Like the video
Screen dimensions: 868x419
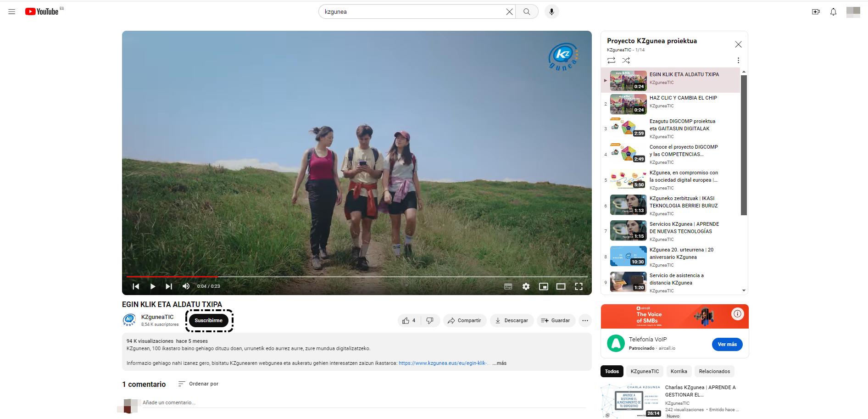click(409, 320)
